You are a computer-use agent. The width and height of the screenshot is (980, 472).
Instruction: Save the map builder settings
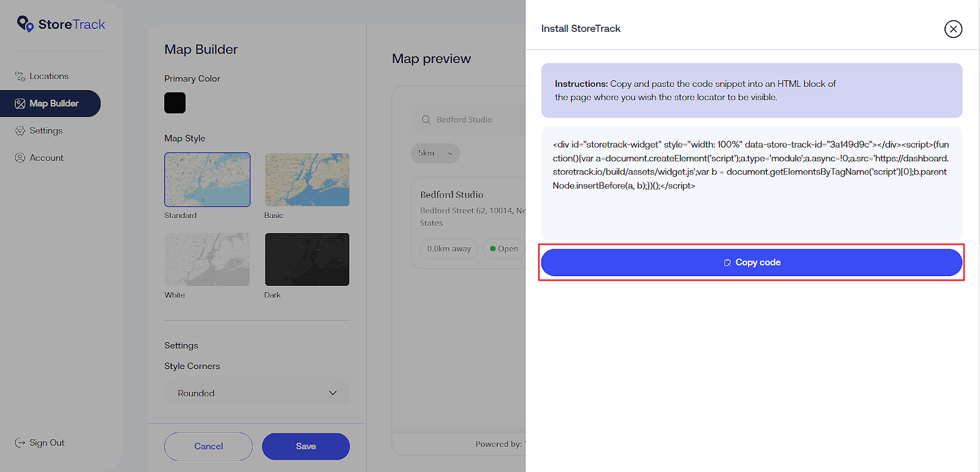click(306, 446)
